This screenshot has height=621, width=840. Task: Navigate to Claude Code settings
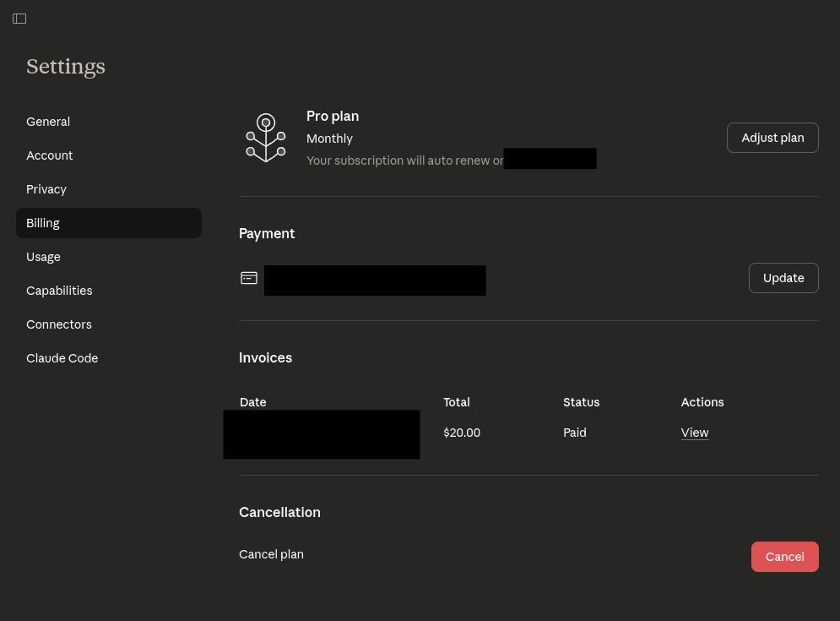pyautogui.click(x=62, y=358)
